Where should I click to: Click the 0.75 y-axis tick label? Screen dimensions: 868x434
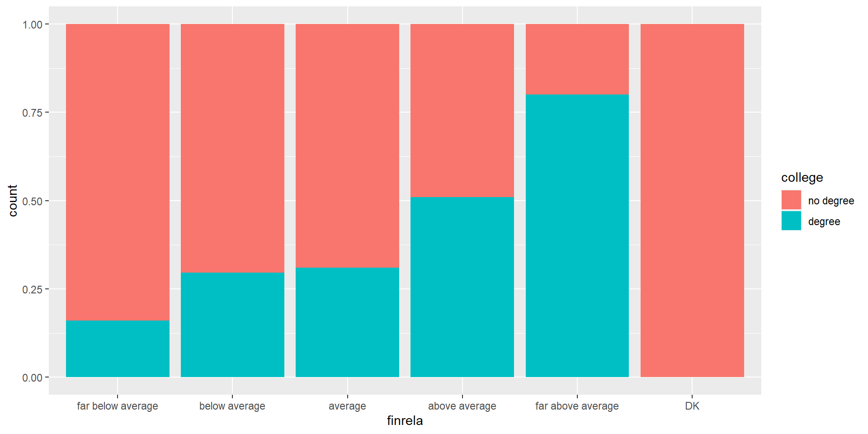coord(32,113)
